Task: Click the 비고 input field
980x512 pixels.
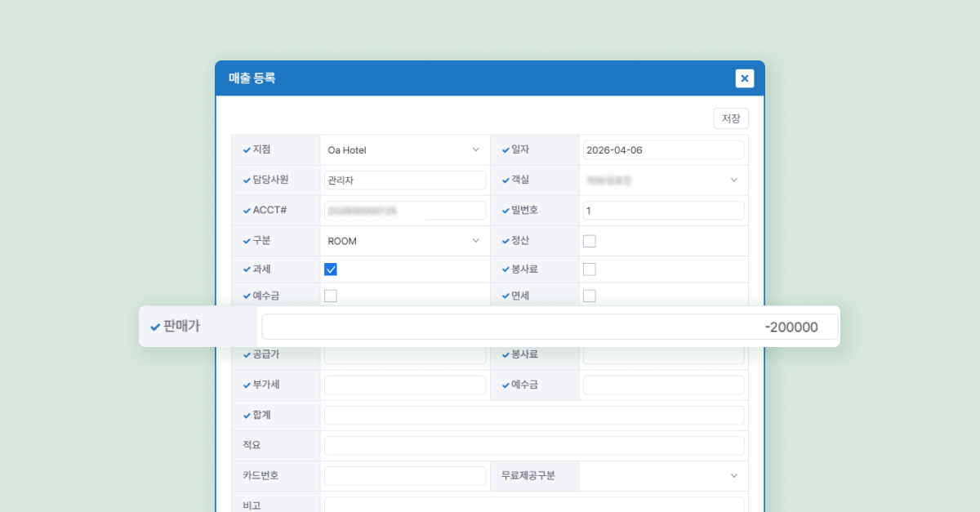Action: (x=534, y=504)
